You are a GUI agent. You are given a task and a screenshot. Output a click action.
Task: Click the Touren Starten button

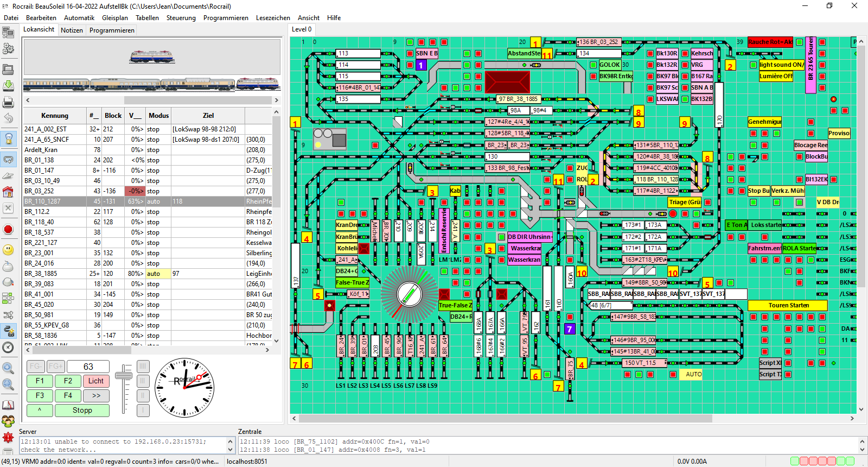click(788, 305)
